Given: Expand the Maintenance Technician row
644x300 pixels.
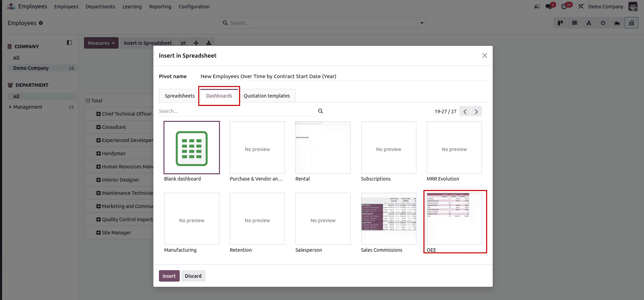Looking at the screenshot, I should tap(99, 193).
